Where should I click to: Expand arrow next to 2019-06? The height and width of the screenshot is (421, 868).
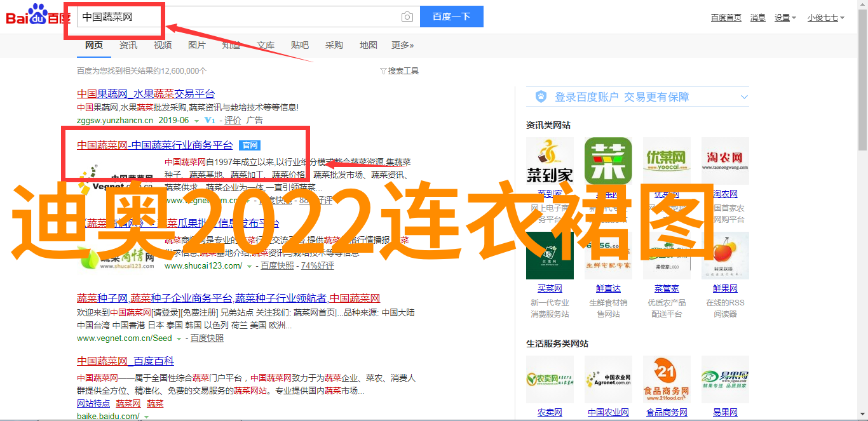196,121
